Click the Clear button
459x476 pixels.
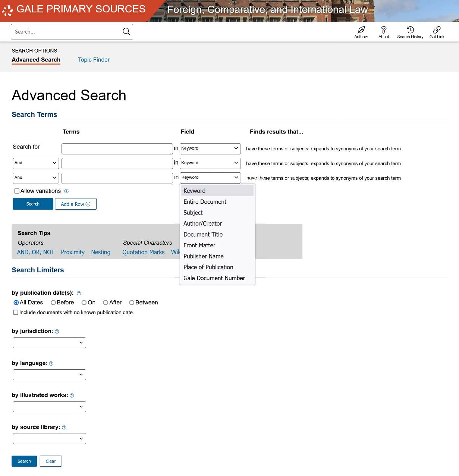coord(51,461)
